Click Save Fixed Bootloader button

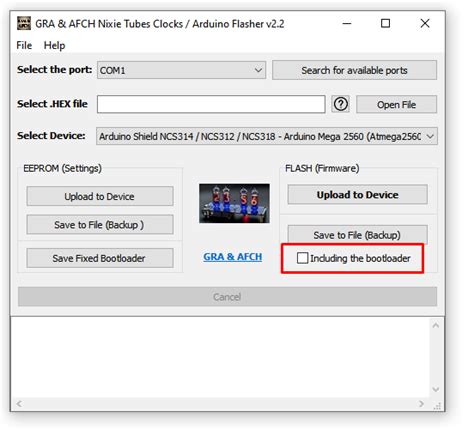(x=100, y=258)
